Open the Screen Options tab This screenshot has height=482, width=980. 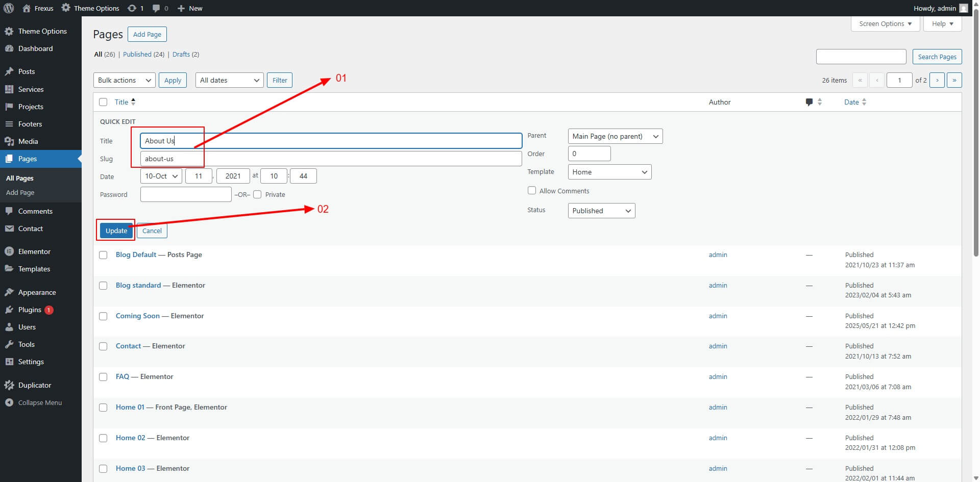(885, 23)
